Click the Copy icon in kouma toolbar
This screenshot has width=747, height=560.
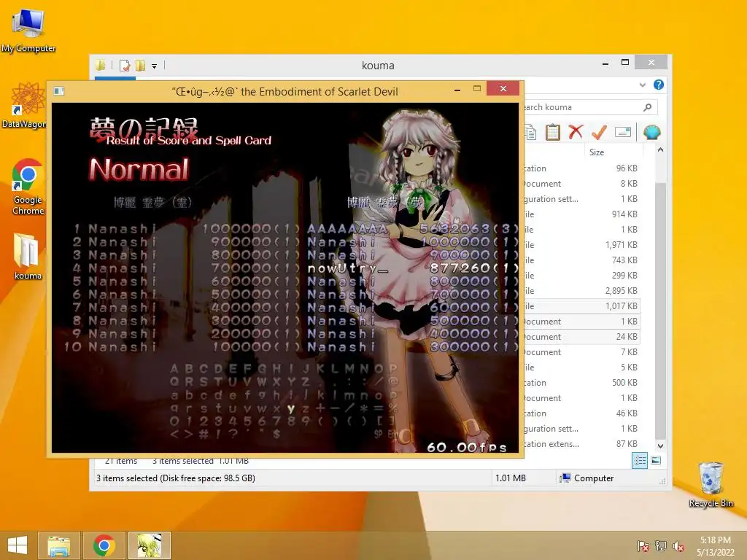530,133
